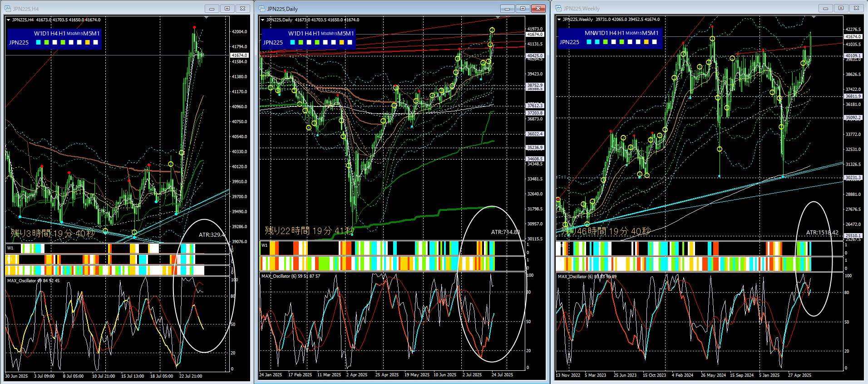
Task: Close the JPN225,Daily chart window
Action: click(538, 9)
